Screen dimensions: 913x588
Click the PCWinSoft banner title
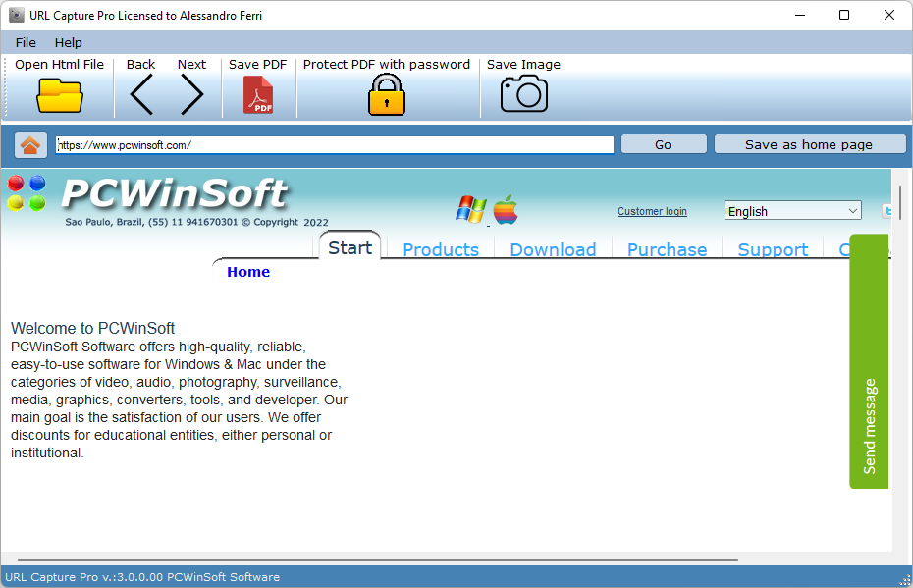click(175, 193)
